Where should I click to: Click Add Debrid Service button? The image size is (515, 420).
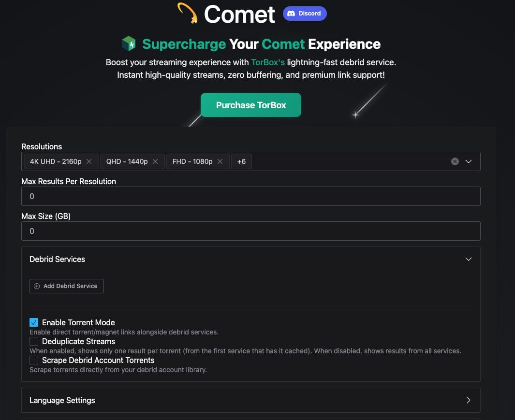tap(67, 286)
